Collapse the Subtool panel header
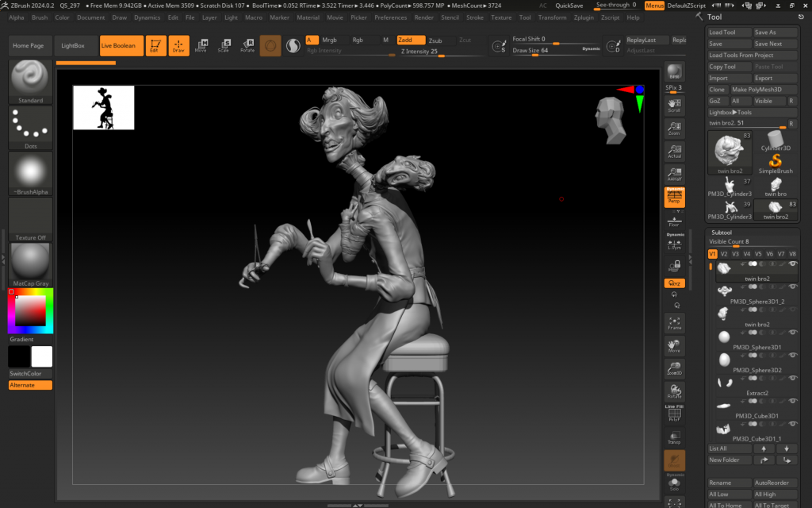The height and width of the screenshot is (508, 812). point(722,233)
